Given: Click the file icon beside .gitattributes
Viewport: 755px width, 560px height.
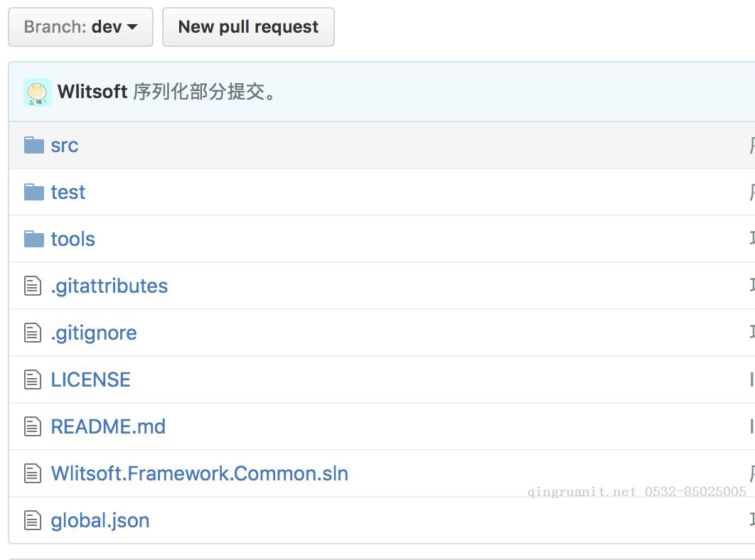Looking at the screenshot, I should coord(33,286).
